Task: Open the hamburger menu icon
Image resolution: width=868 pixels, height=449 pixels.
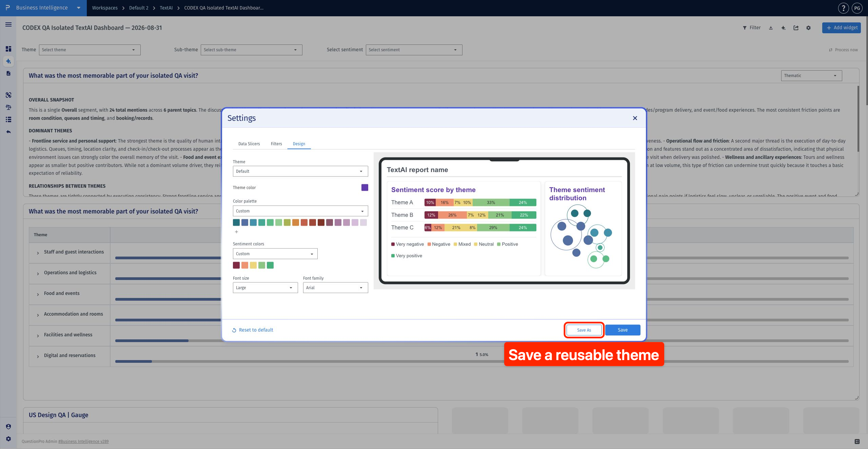Action: 8,24
